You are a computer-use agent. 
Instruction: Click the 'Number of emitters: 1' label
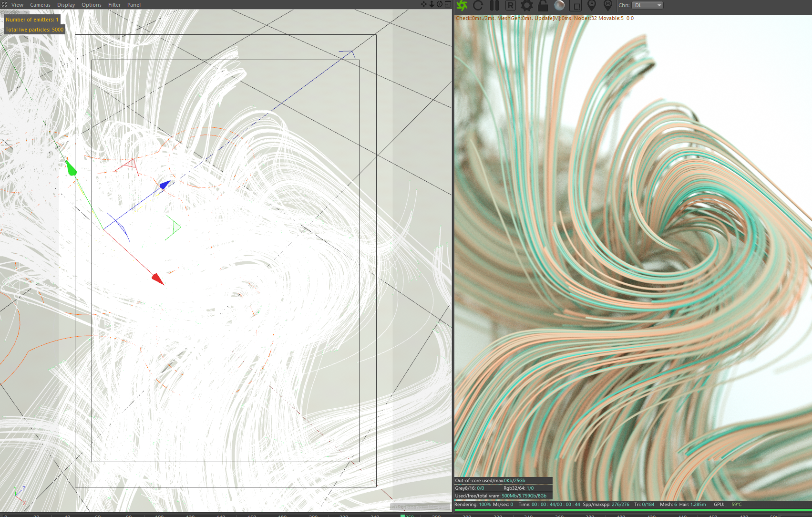[32, 20]
